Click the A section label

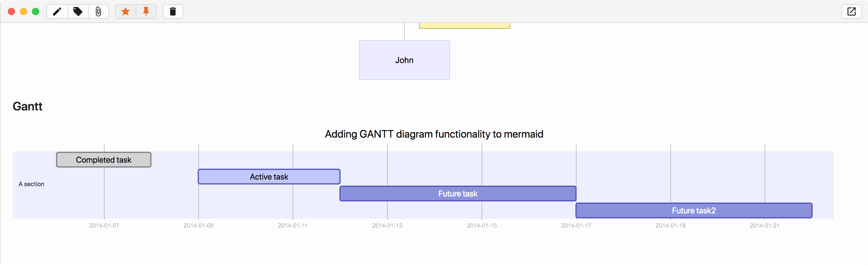pyautogui.click(x=31, y=184)
